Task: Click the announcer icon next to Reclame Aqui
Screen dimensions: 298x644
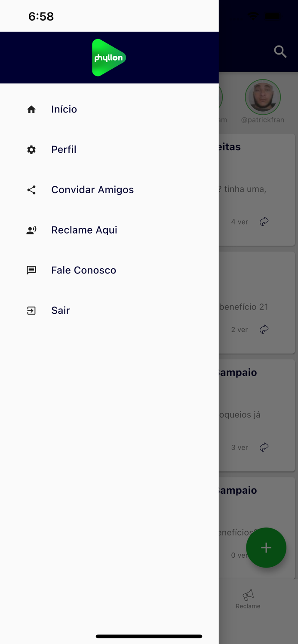Action: click(x=31, y=230)
